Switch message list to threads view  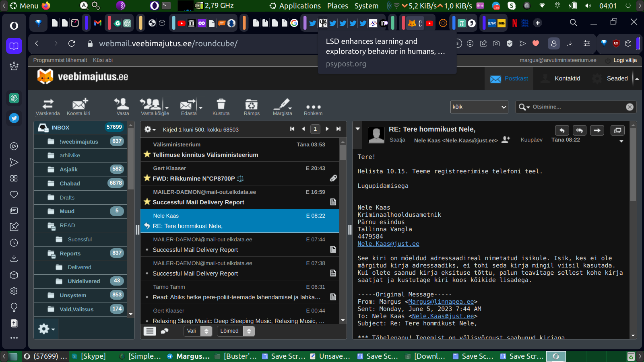(x=165, y=331)
